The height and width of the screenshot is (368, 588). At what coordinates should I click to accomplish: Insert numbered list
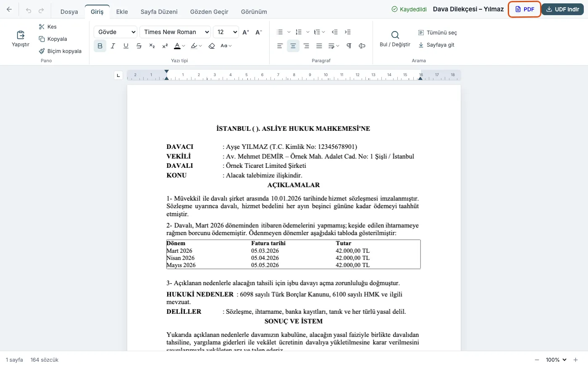click(299, 32)
